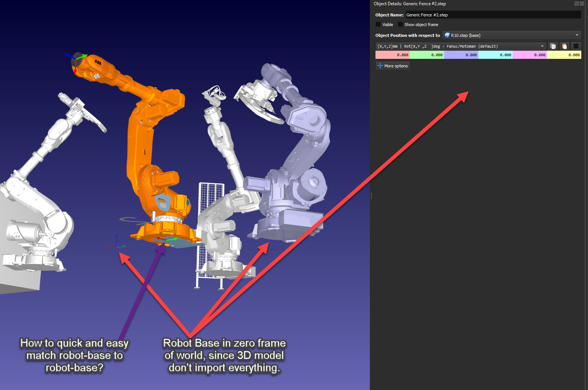This screenshot has width=588, height=390.
Task: Click the blue cube icon beside R10.step
Action: (447, 35)
